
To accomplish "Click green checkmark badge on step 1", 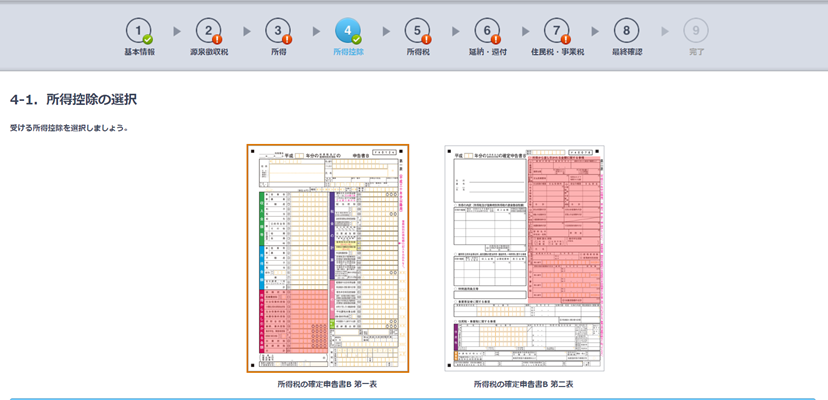I will (148, 40).
